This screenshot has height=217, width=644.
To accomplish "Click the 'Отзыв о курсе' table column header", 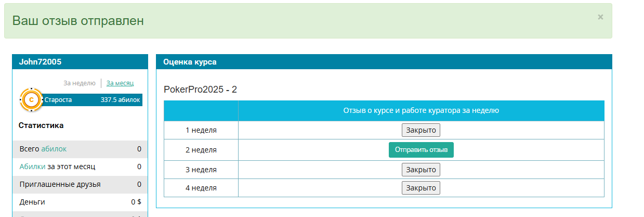I will [x=421, y=111].
